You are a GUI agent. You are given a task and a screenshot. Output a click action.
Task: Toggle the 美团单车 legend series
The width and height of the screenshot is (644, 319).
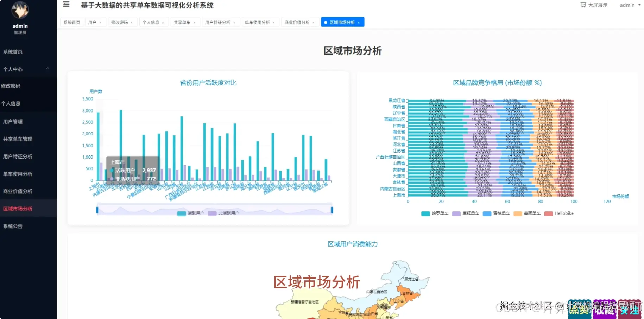[x=527, y=213]
